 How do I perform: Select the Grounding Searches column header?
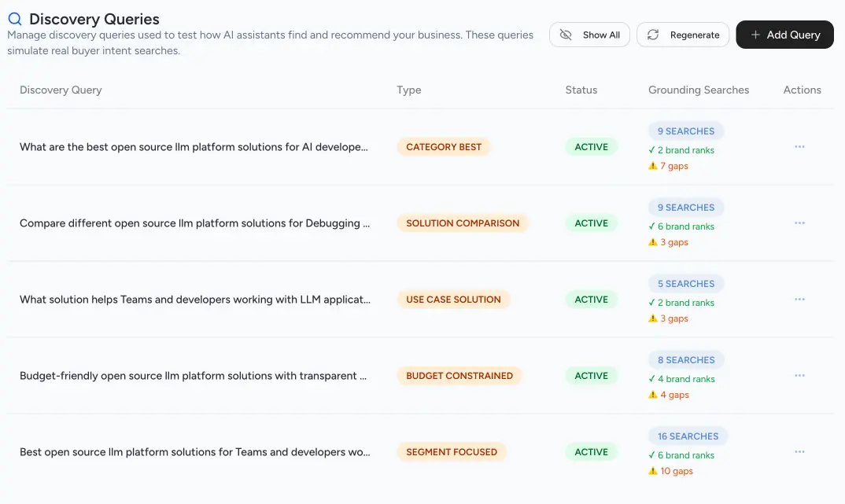point(698,90)
